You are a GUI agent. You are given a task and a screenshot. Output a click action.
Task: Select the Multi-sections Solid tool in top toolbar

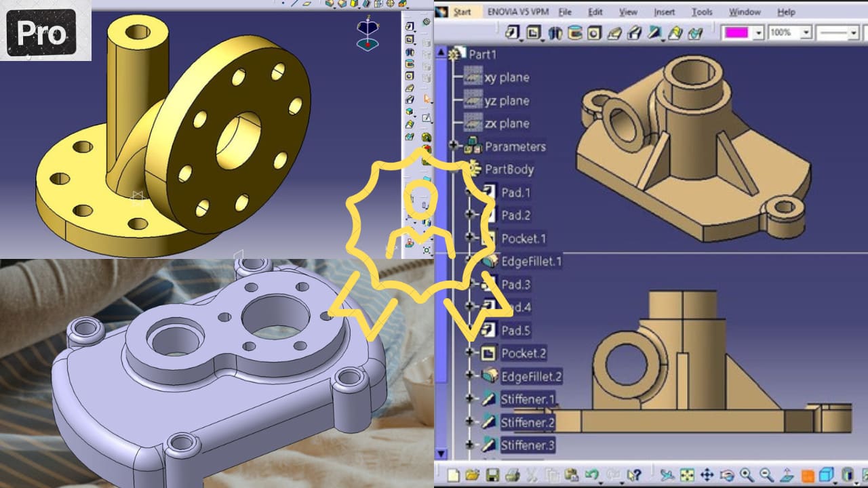(676, 32)
